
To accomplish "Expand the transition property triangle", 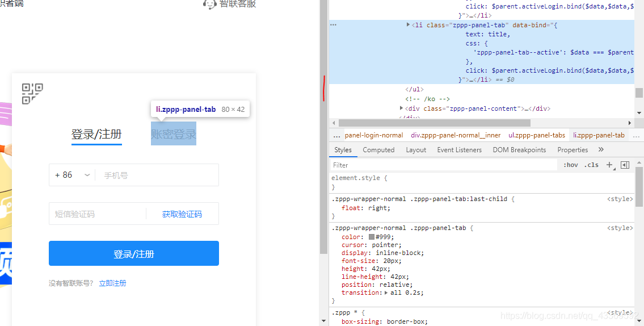I will click(386, 292).
